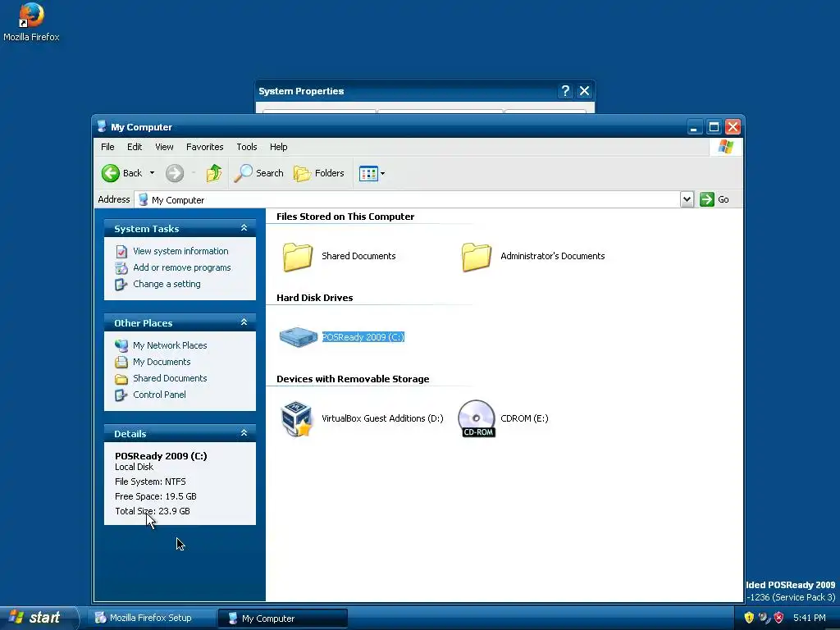Click the Add or remove programs icon
Image resolution: width=840 pixels, height=630 pixels.
tap(121, 268)
